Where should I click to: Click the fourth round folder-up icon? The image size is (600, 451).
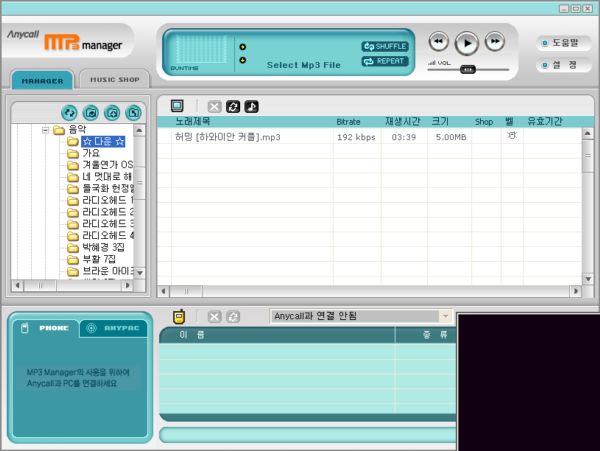134,112
